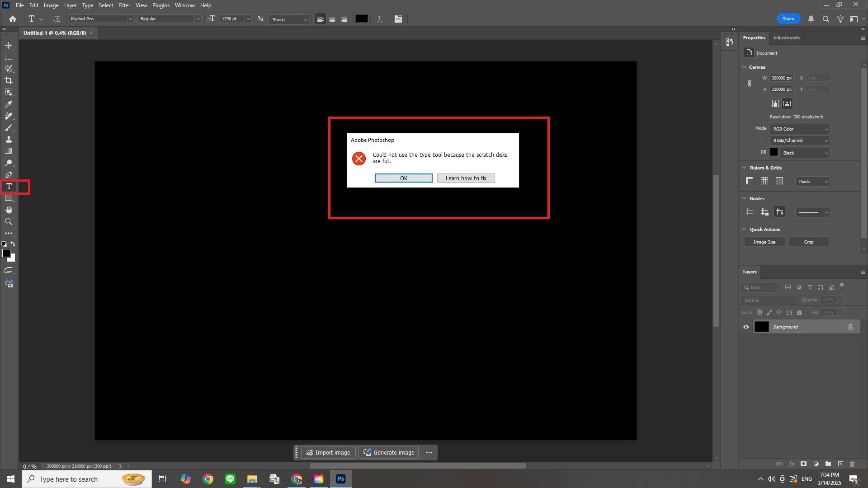Select the Brush tool

point(9,128)
